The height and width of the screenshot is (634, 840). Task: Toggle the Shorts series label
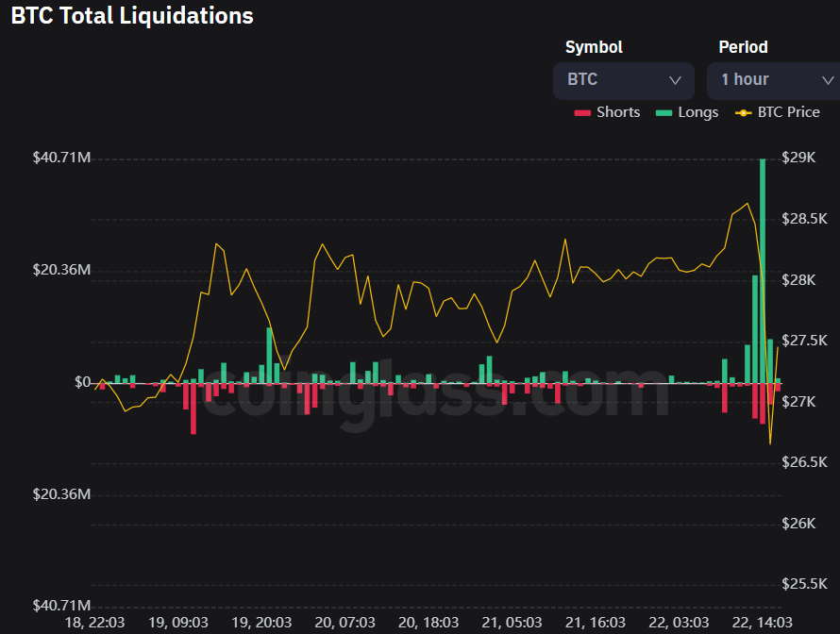click(x=618, y=112)
